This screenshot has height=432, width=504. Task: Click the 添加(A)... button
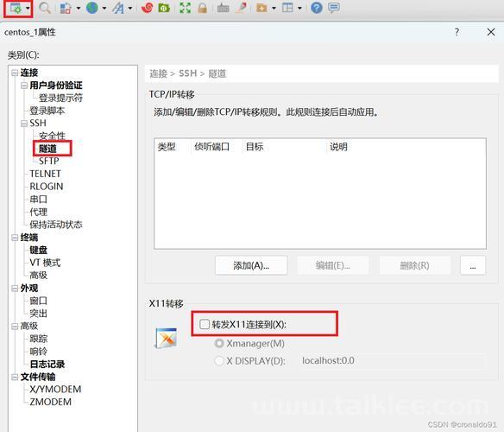[251, 265]
